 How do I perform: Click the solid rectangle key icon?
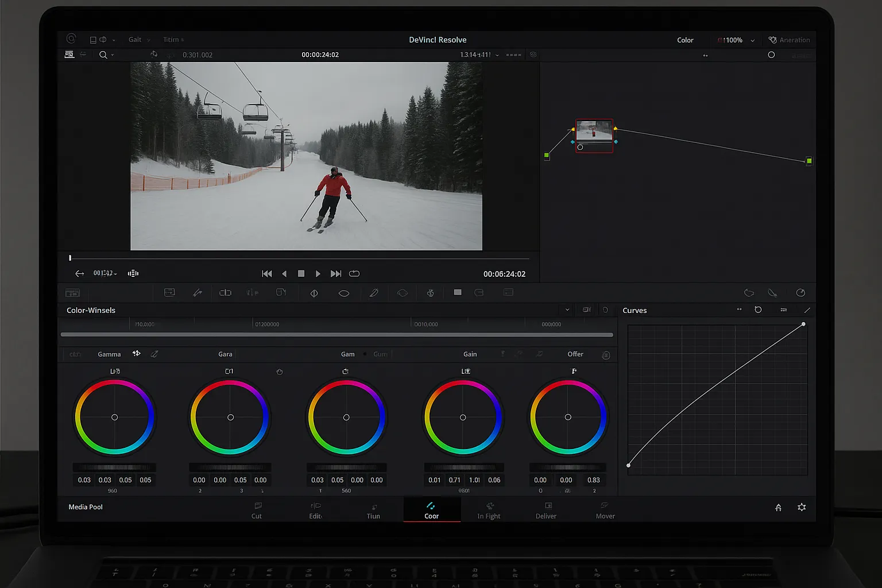coord(458,292)
